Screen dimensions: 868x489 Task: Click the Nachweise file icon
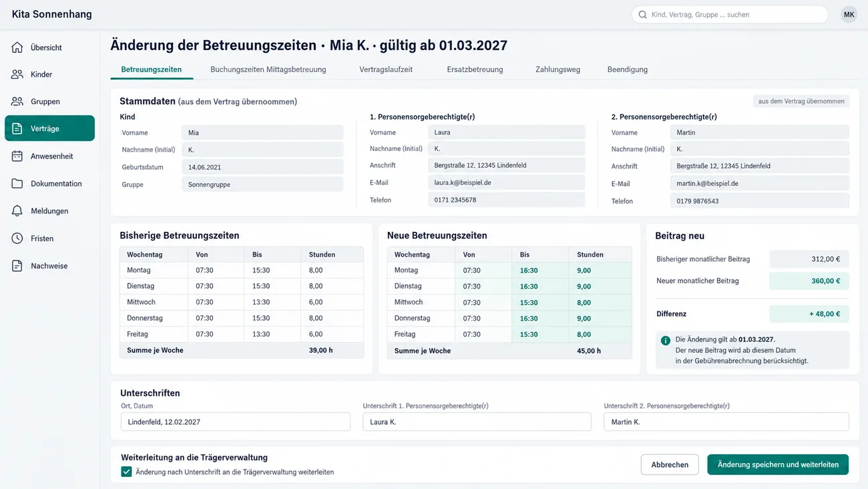[x=17, y=266]
